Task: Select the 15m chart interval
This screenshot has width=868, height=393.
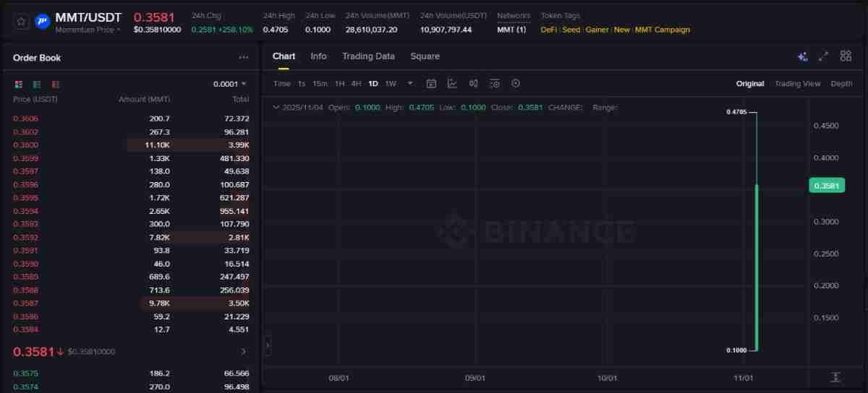Action: point(320,84)
